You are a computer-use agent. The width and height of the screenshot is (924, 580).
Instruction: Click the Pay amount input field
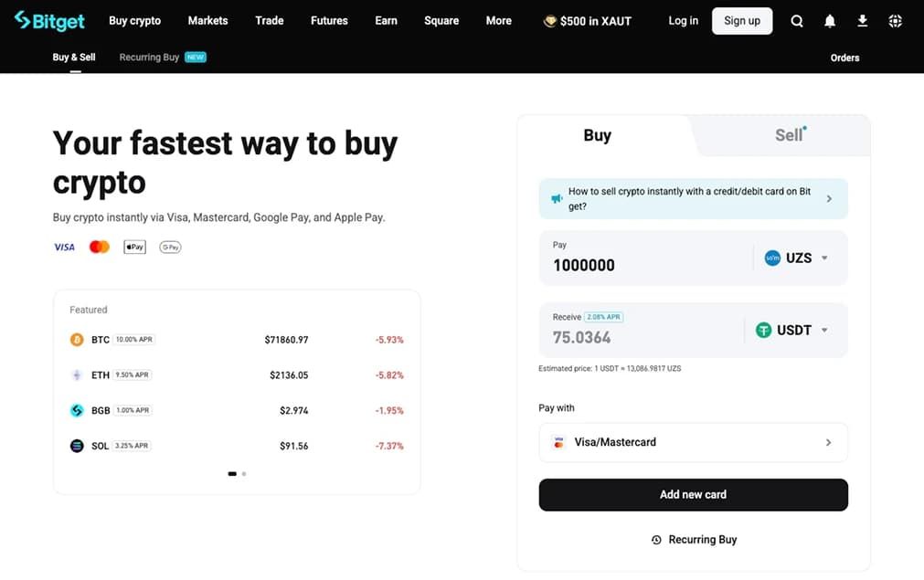(x=645, y=265)
